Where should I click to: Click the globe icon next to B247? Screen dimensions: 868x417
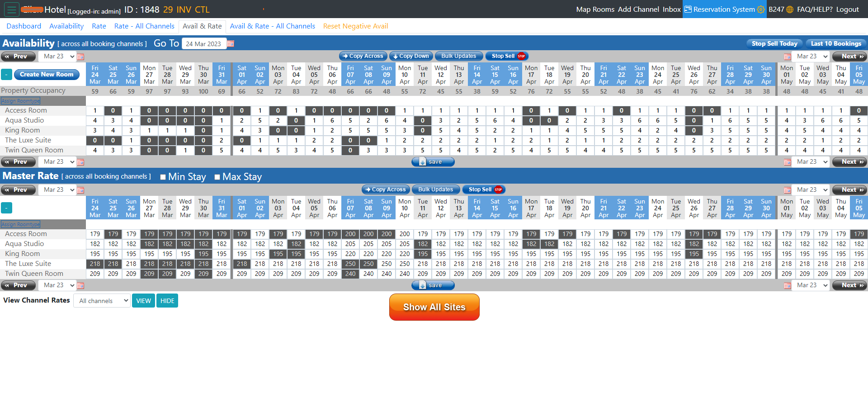click(790, 9)
